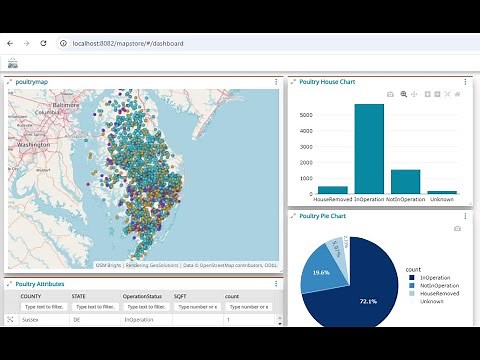The height and width of the screenshot is (360, 480).
Task: Go forward in the browser
Action: [27, 43]
